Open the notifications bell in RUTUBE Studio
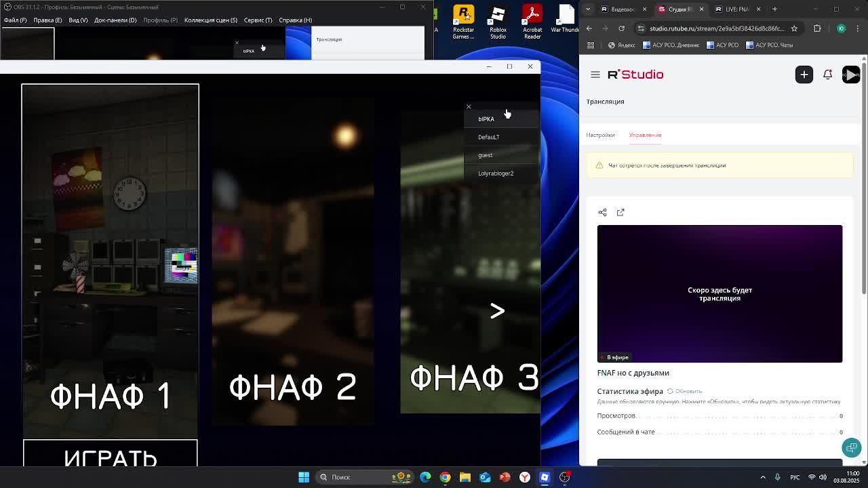The height and width of the screenshot is (488, 868). click(x=827, y=75)
